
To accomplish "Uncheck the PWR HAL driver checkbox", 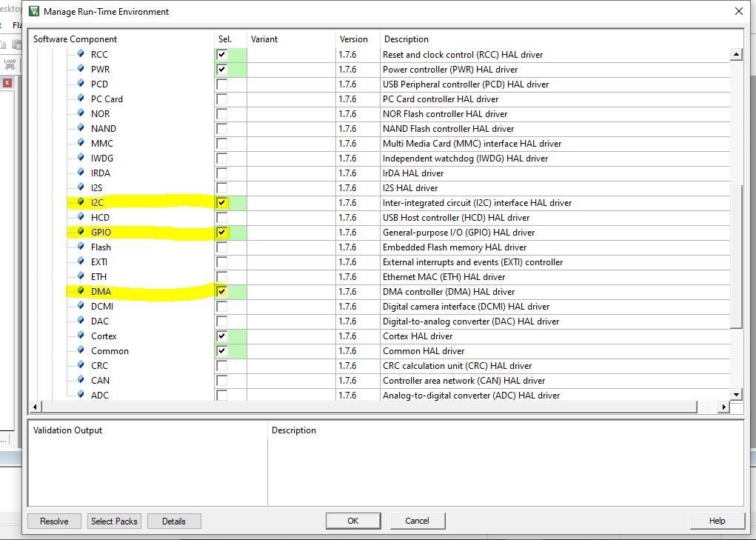I will tap(222, 70).
